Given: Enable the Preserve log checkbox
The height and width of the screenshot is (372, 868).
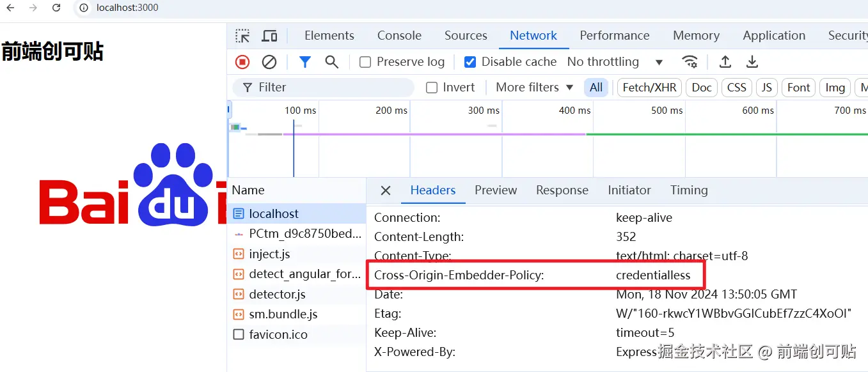Looking at the screenshot, I should pos(365,62).
